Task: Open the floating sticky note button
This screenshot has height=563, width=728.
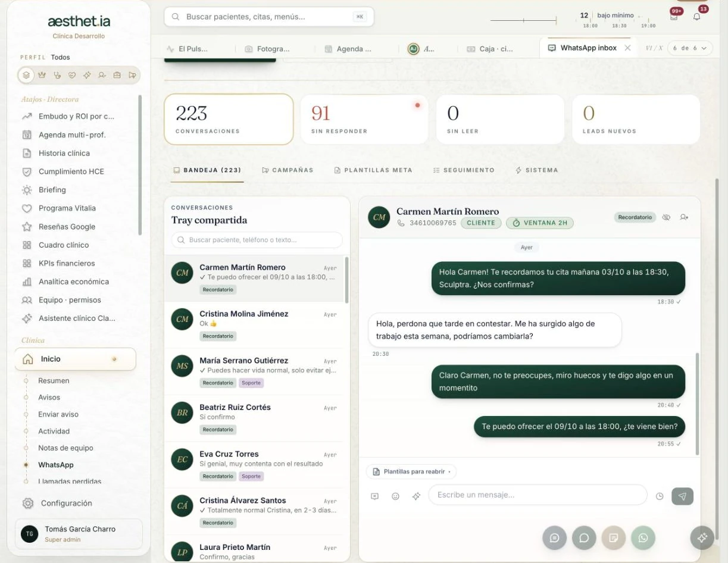Action: pyautogui.click(x=614, y=538)
